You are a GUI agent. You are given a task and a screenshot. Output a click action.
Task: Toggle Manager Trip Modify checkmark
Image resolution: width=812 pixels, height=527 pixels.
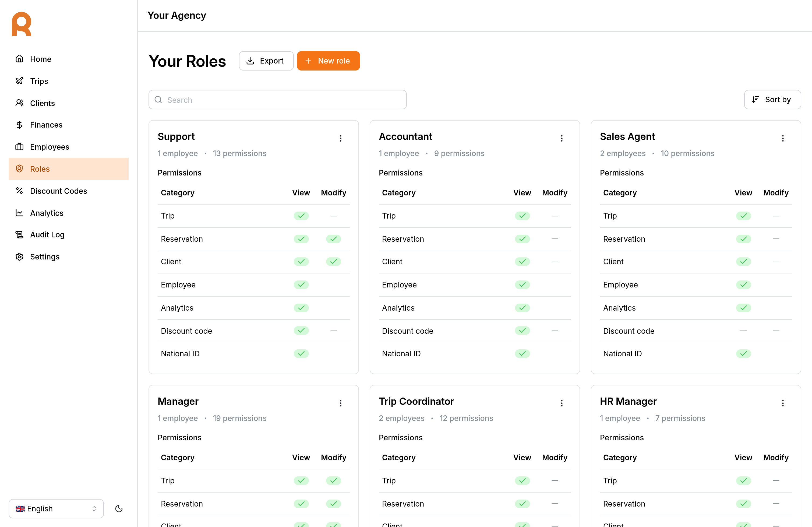(x=333, y=481)
